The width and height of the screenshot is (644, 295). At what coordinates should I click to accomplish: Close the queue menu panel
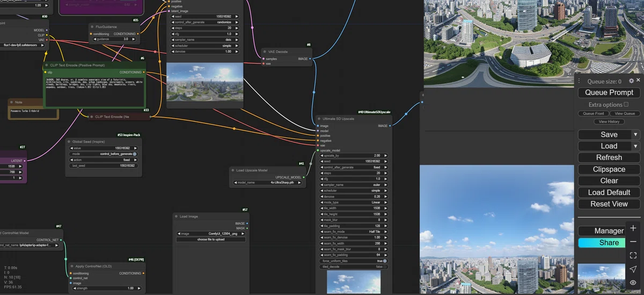pos(638,81)
